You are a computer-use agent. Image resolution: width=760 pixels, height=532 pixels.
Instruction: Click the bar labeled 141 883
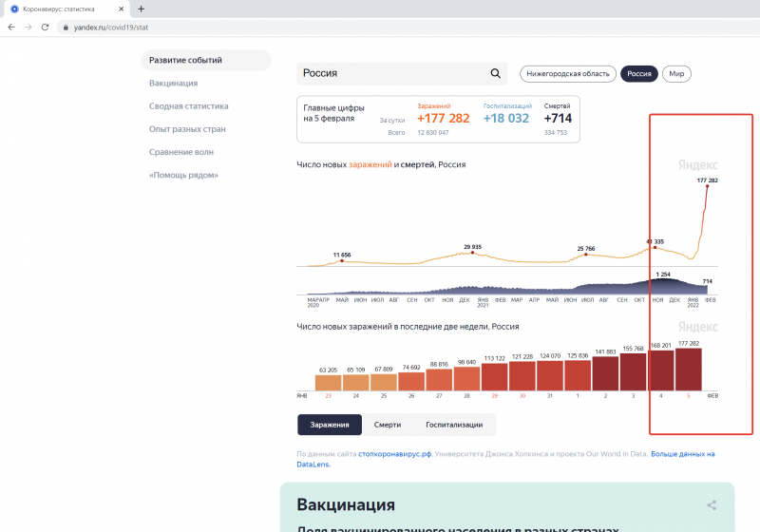click(605, 373)
